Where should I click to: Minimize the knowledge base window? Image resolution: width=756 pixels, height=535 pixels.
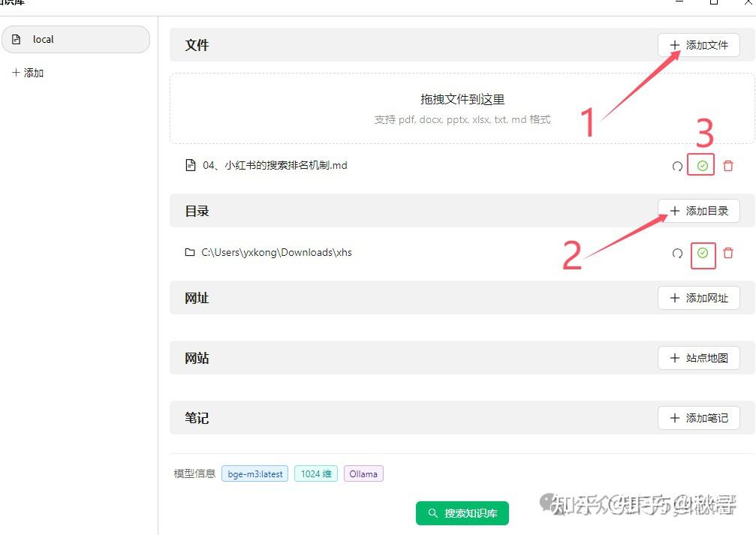tap(679, 2)
